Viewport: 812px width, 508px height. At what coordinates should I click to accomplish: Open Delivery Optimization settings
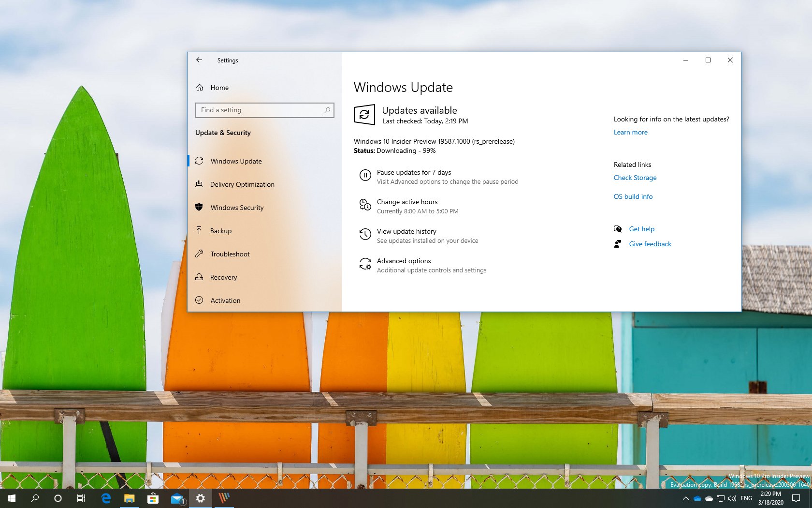click(242, 184)
